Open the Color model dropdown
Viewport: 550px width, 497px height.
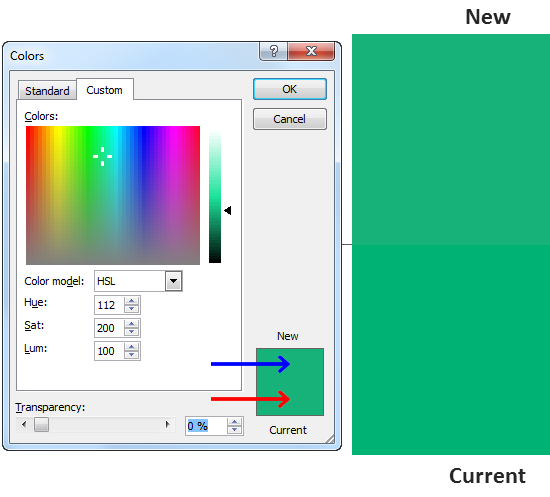pyautogui.click(x=174, y=281)
